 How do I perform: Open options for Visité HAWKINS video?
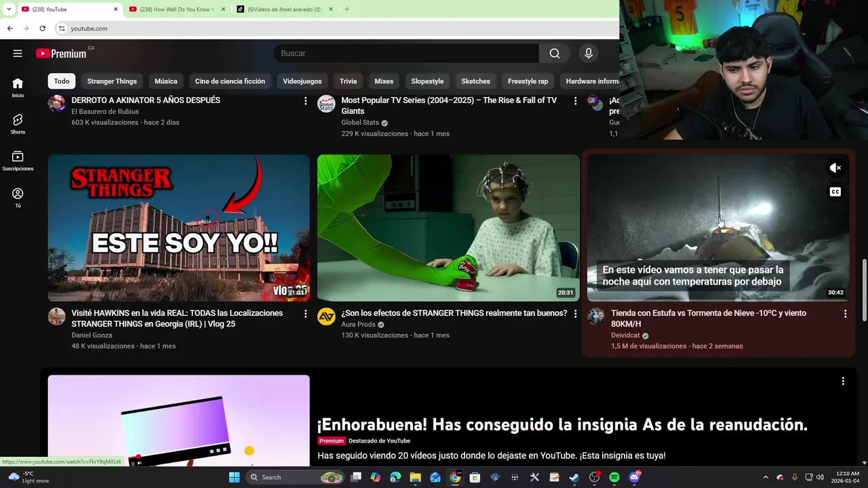(305, 314)
